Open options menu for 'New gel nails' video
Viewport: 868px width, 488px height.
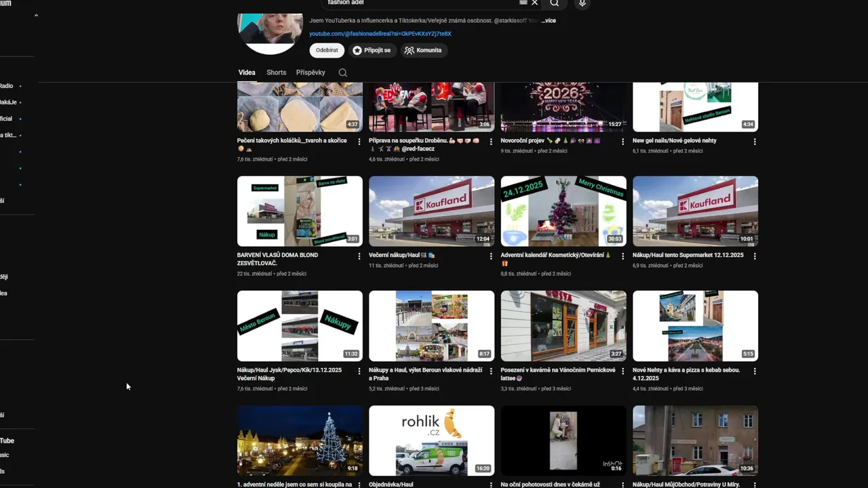(755, 142)
